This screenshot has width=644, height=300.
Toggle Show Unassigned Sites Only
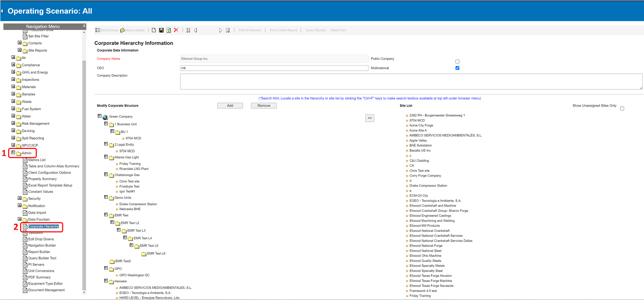coord(622,109)
